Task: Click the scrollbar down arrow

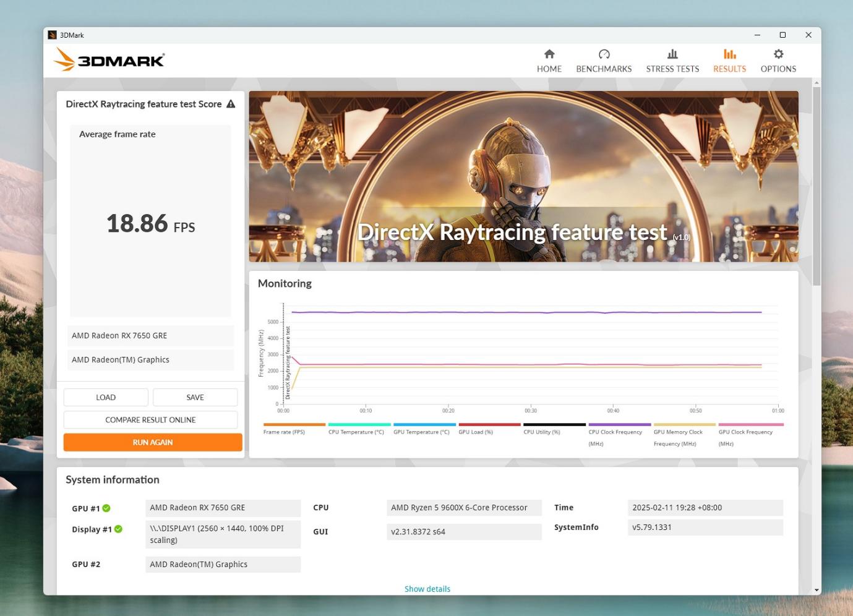Action: pos(817,590)
